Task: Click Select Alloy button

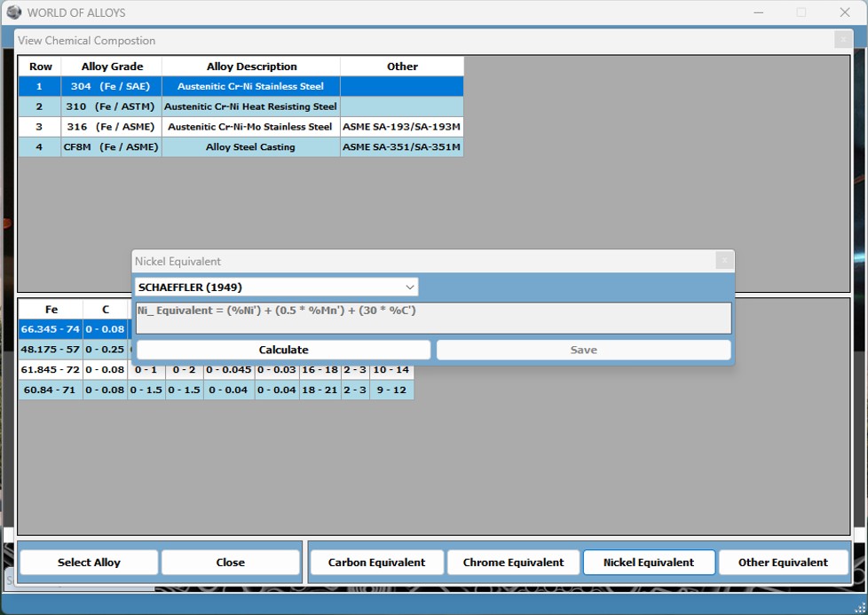Action: tap(89, 563)
